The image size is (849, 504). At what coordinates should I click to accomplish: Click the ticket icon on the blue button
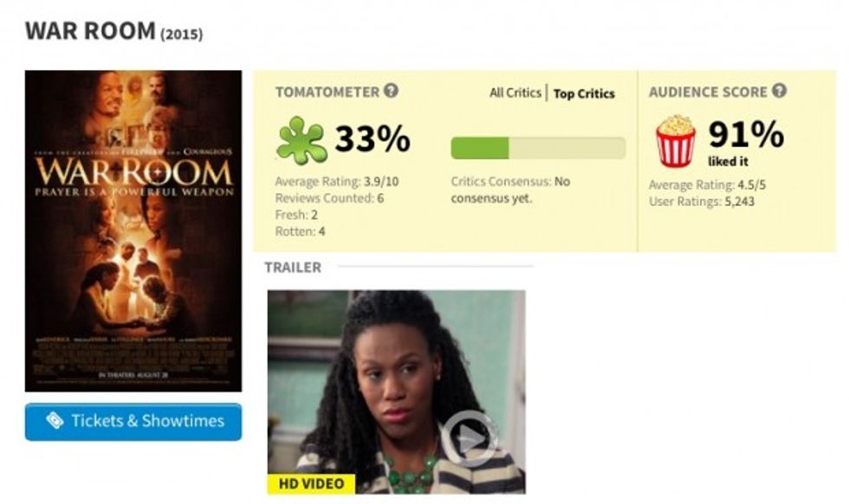(x=55, y=421)
